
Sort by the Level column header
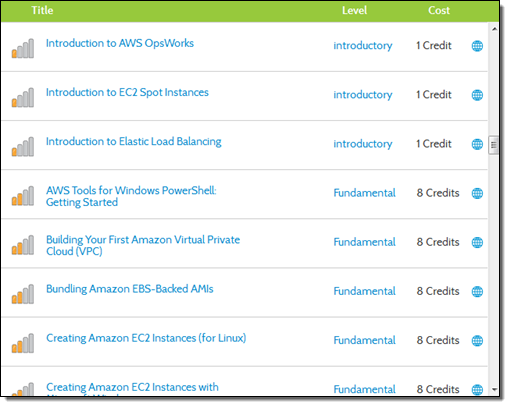[354, 10]
